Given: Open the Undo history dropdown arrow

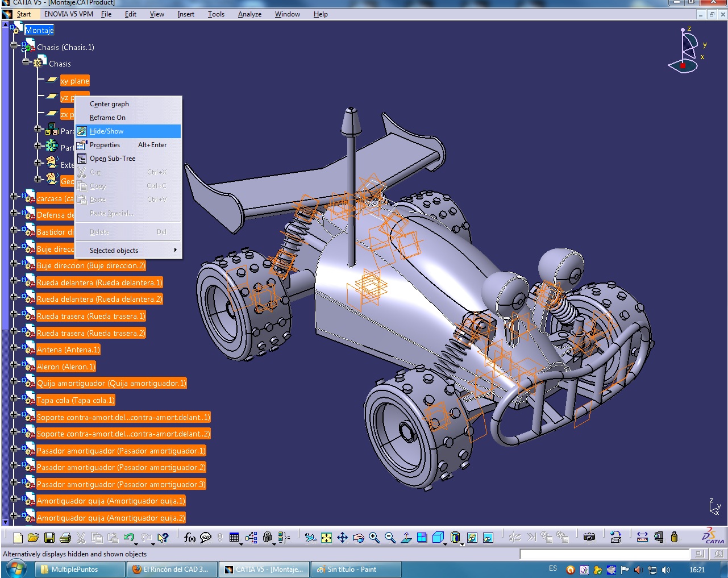Looking at the screenshot, I should pyautogui.click(x=136, y=543).
